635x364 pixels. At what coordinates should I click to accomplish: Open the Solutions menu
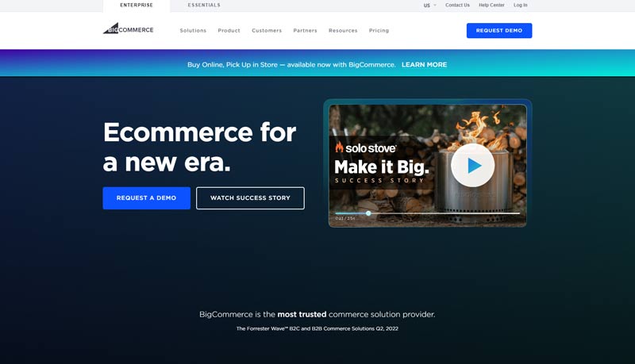(x=193, y=31)
